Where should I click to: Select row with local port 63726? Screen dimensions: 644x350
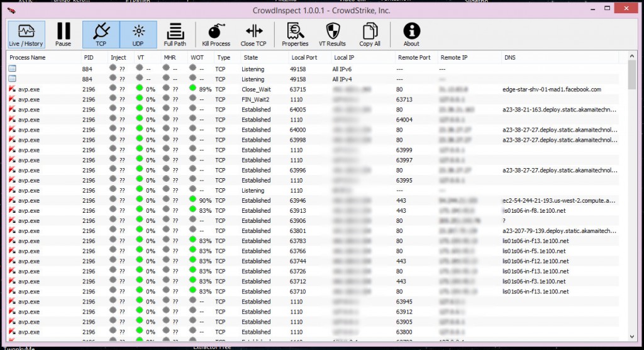pos(313,271)
